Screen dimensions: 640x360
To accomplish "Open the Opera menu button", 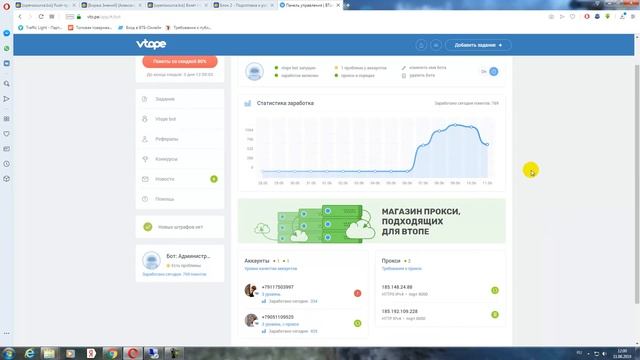I will click(7, 6).
